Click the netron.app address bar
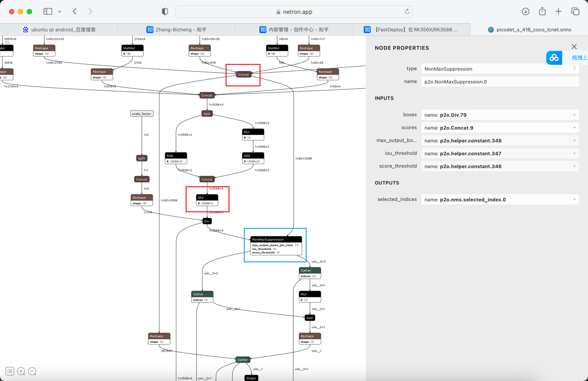The image size is (588, 381). (x=294, y=12)
